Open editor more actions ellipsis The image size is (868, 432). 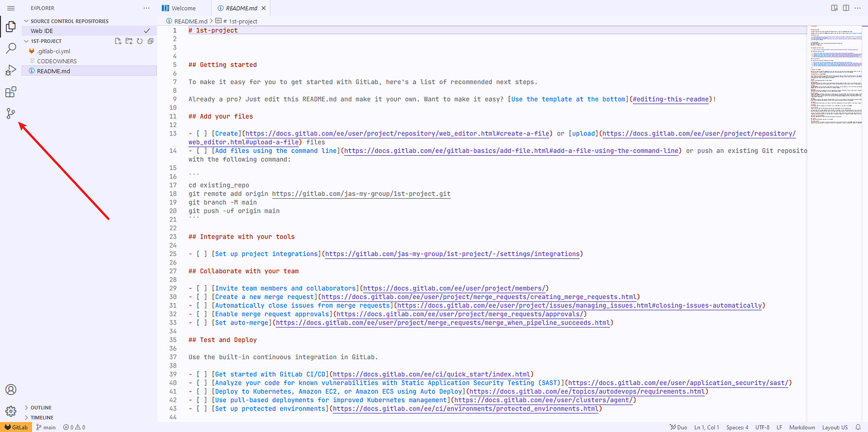pyautogui.click(x=858, y=8)
